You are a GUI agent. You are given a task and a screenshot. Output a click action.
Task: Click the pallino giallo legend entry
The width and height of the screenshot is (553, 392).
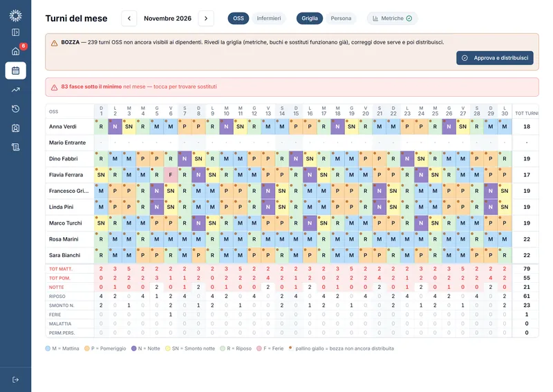click(341, 348)
